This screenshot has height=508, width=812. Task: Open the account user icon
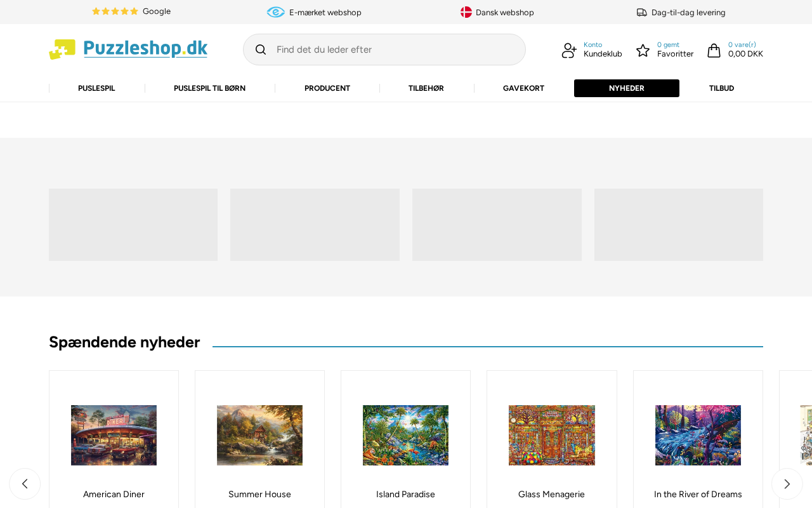click(569, 50)
